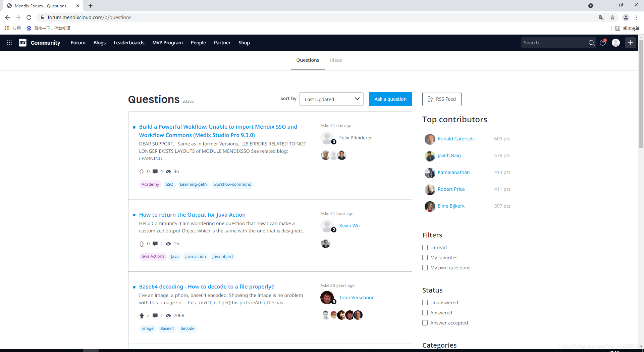Click in the Search input field
Screen dimensions: 644x352
coord(553,43)
